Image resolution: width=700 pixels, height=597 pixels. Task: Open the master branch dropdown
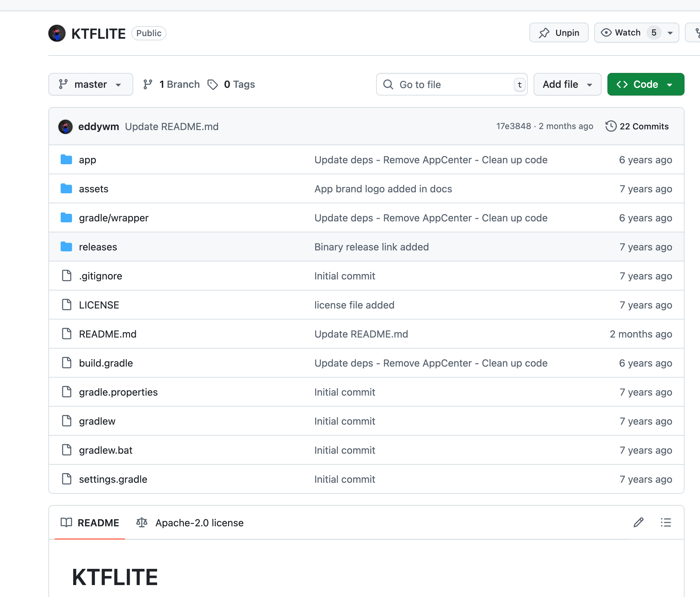coord(91,85)
